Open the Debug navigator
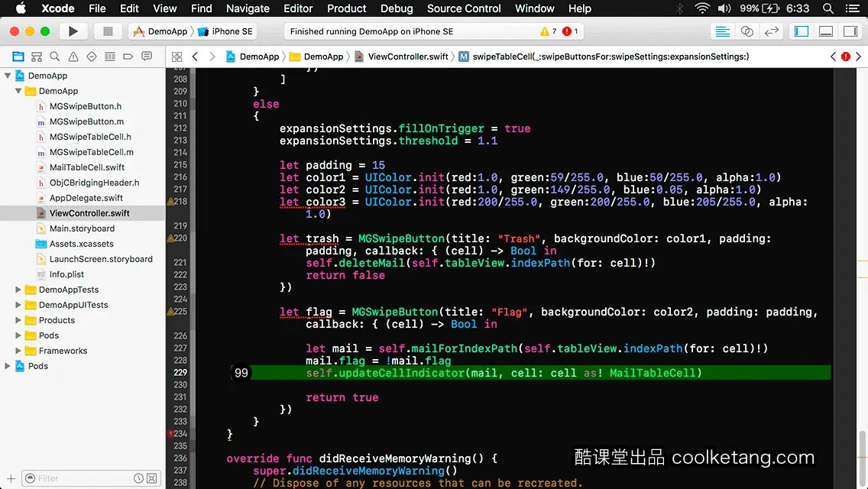The width and height of the screenshot is (868, 489). (x=109, y=57)
